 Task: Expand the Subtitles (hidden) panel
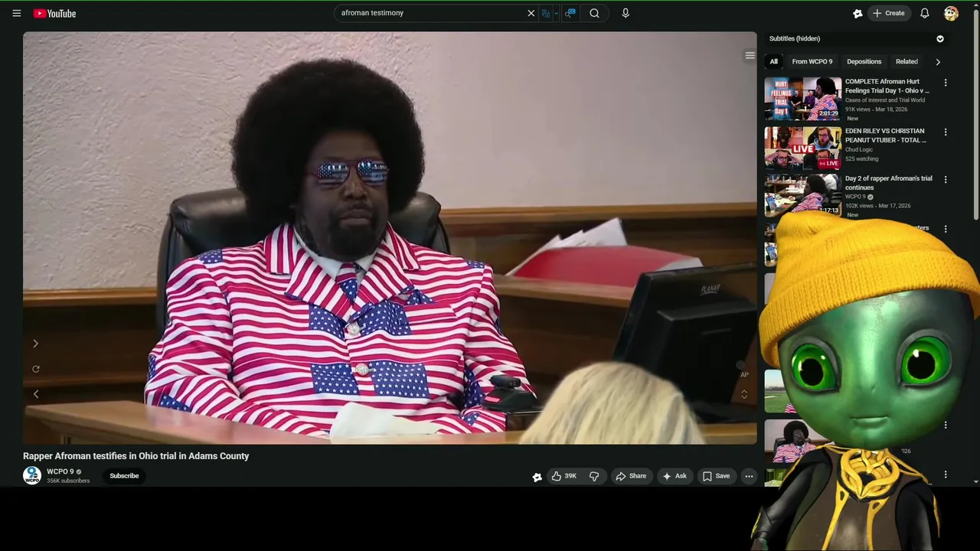coord(940,38)
